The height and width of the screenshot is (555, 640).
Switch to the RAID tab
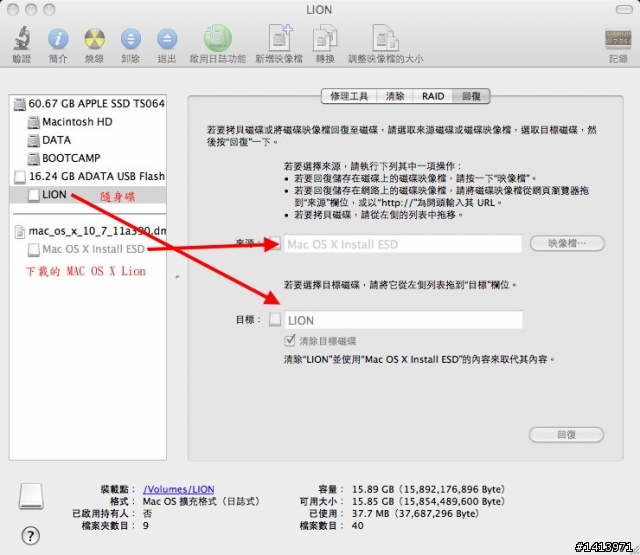(433, 96)
